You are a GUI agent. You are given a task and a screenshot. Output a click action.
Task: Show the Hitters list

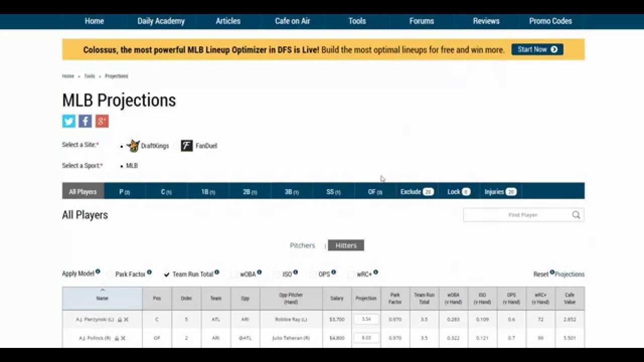[346, 245]
